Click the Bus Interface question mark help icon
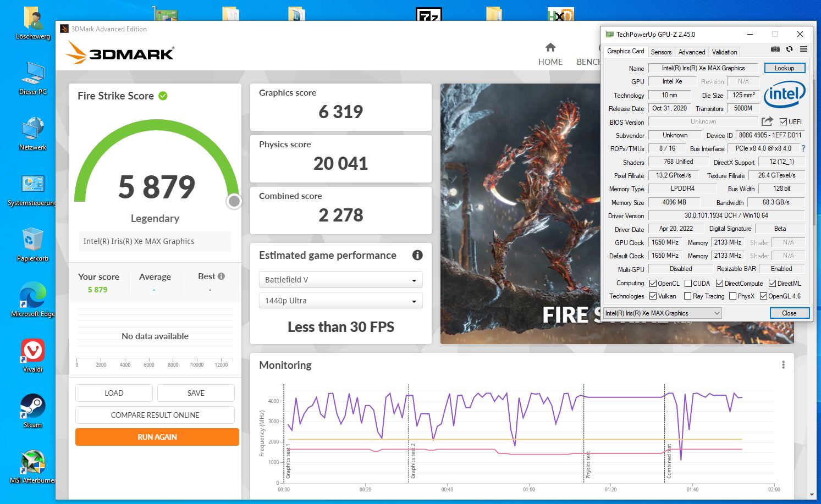This screenshot has height=504, width=821. 803,148
